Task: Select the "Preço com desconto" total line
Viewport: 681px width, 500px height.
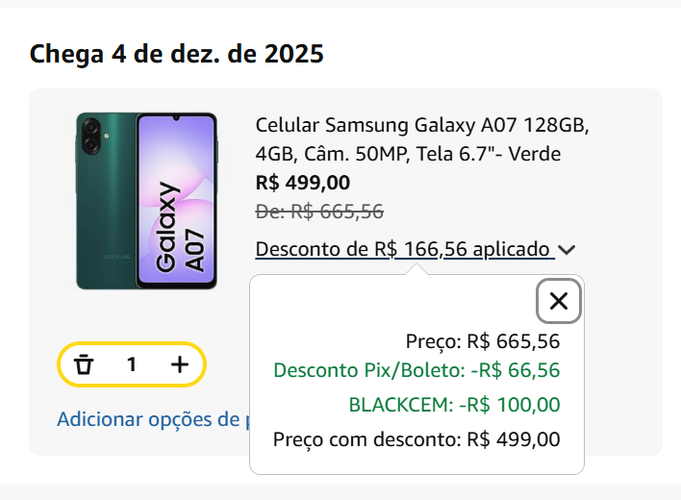Action: [x=416, y=439]
